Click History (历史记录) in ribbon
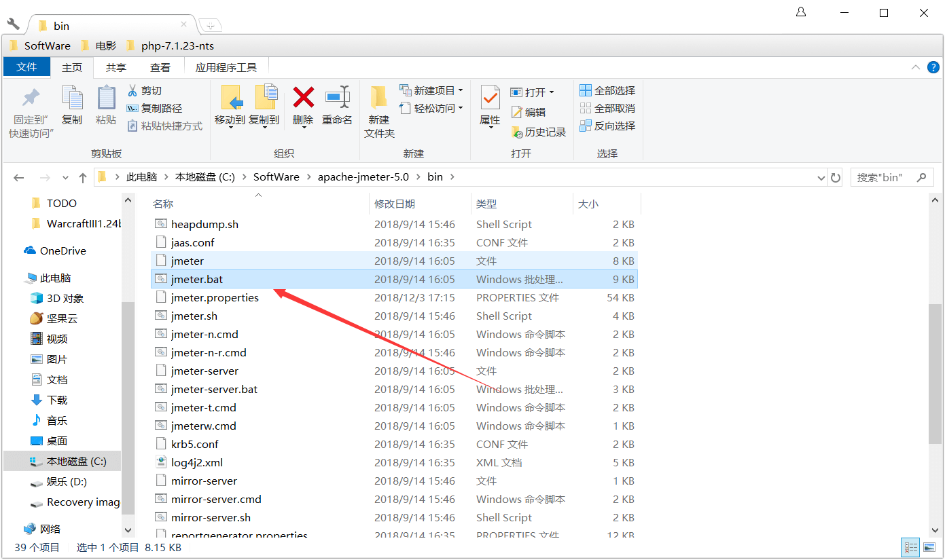Viewport: 945px width, 560px height. click(x=539, y=132)
